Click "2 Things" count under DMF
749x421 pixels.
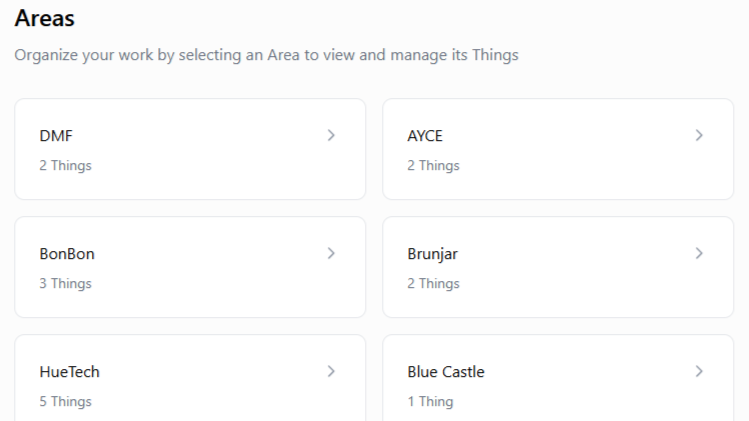tap(65, 165)
